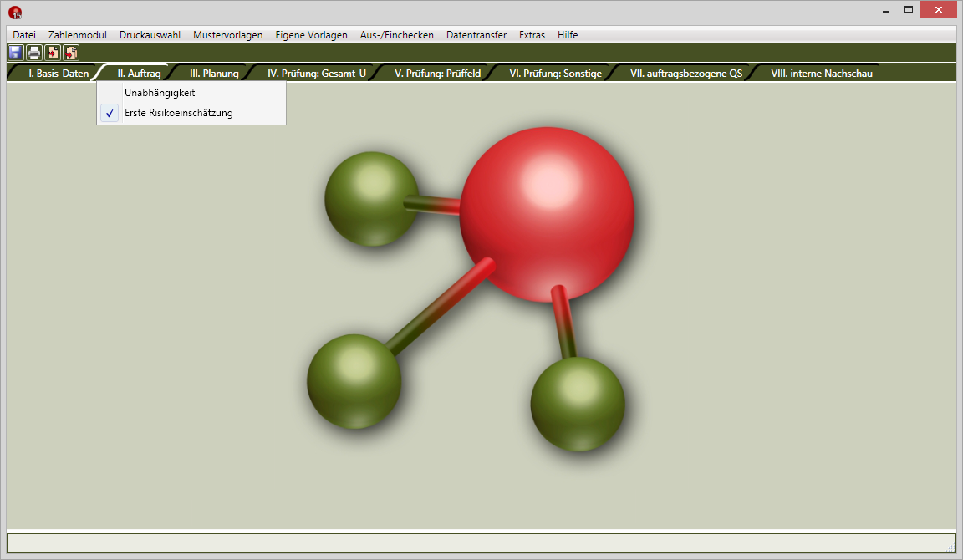Open the Eigene Vorlagen menu
The width and height of the screenshot is (963, 560).
[311, 35]
